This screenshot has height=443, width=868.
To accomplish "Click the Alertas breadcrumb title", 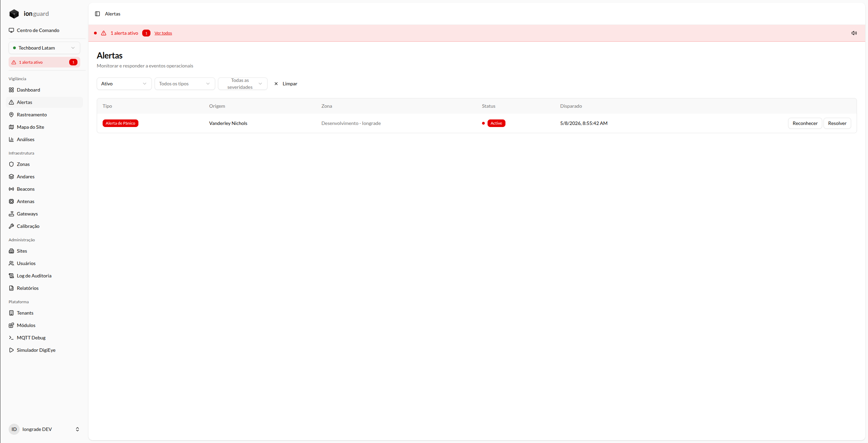I will click(113, 14).
